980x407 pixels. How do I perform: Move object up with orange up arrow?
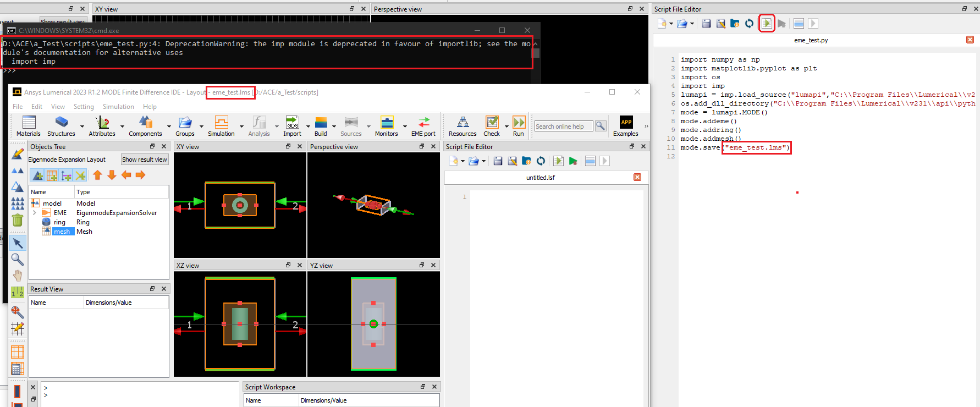coord(98,175)
